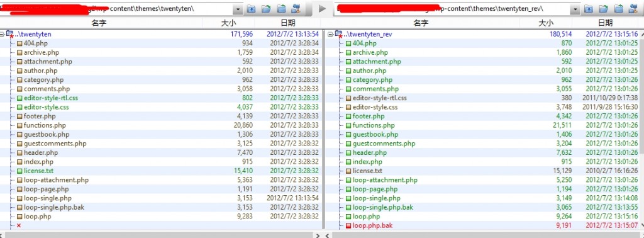This screenshot has height=238, width=644.
Task: Click the green icon beside left editor-style-rtl.css
Action: (19, 98)
